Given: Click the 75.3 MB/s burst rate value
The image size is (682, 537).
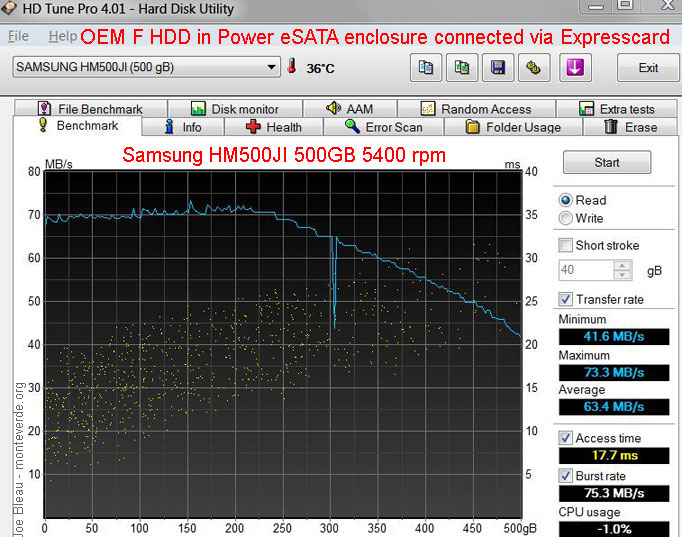Looking at the screenshot, I should [614, 493].
